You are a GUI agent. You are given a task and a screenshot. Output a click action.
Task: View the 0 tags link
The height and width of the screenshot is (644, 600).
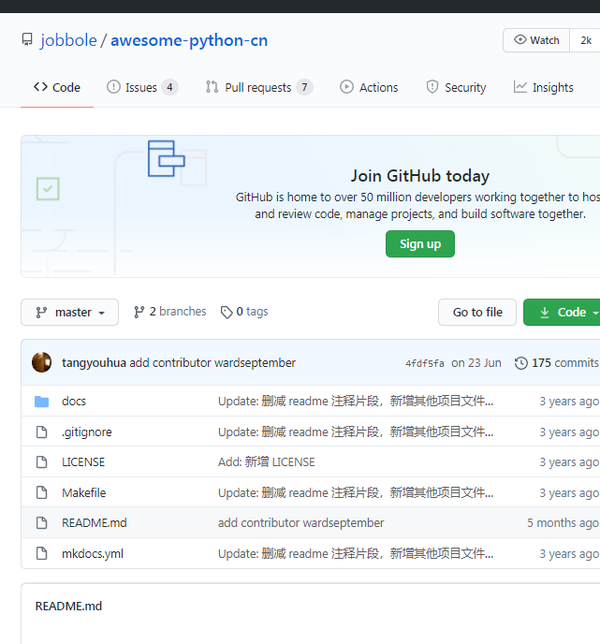244,312
